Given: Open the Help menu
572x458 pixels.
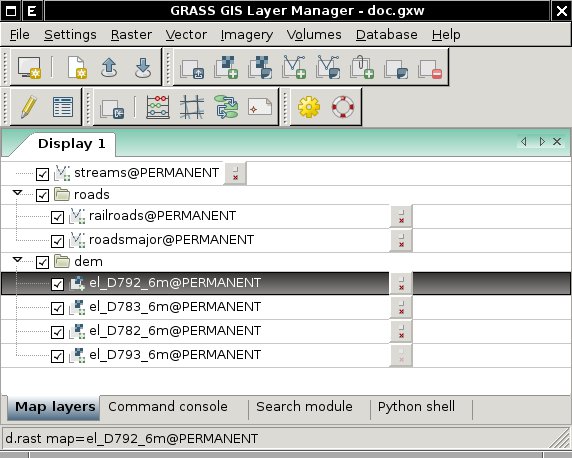Looking at the screenshot, I should (446, 35).
